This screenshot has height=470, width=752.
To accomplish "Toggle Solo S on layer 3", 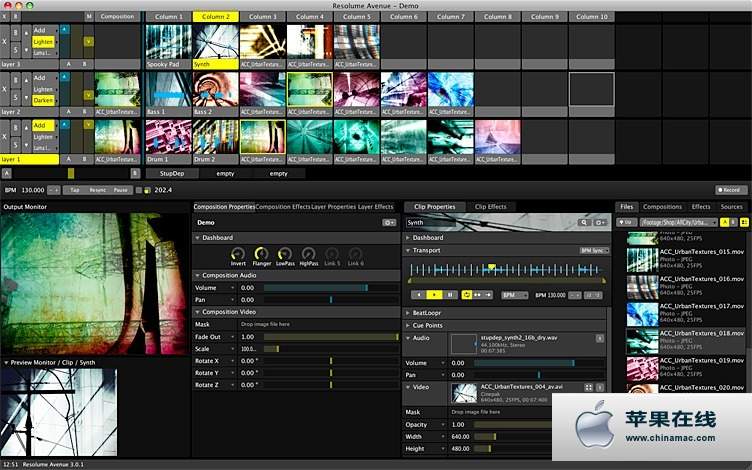I will point(15,50).
